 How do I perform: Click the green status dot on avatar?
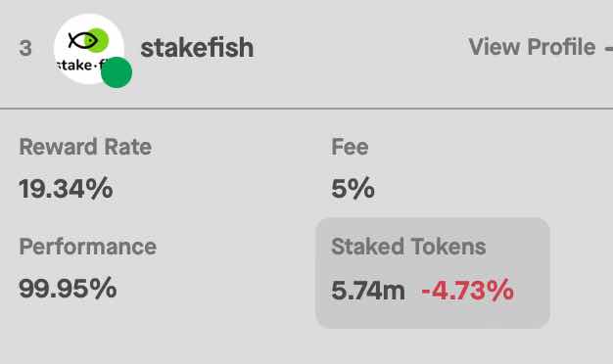point(117,72)
